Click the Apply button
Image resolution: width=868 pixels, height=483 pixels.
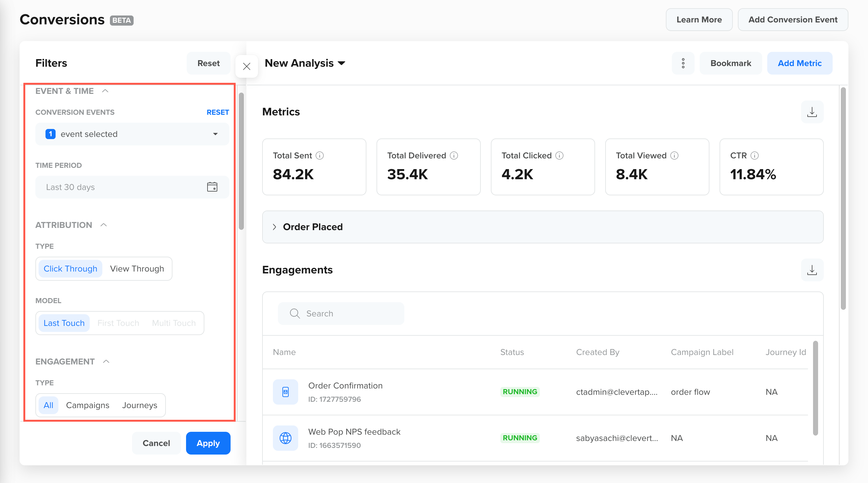(208, 443)
